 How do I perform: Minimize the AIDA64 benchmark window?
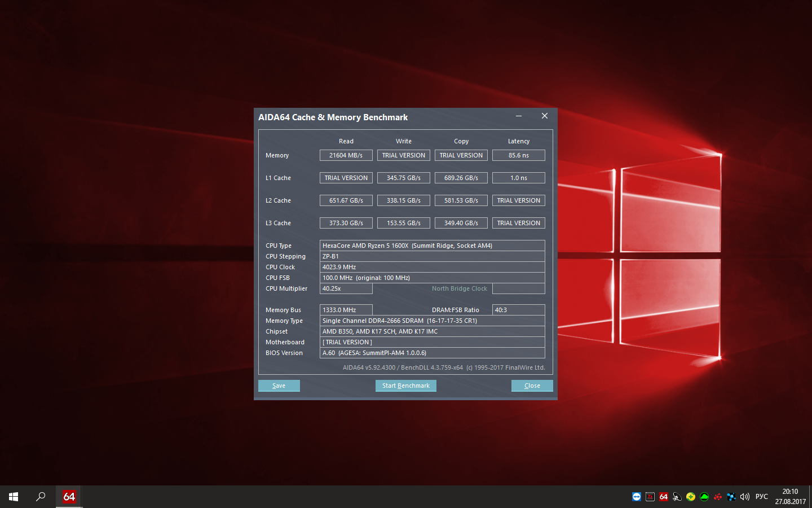pos(518,116)
